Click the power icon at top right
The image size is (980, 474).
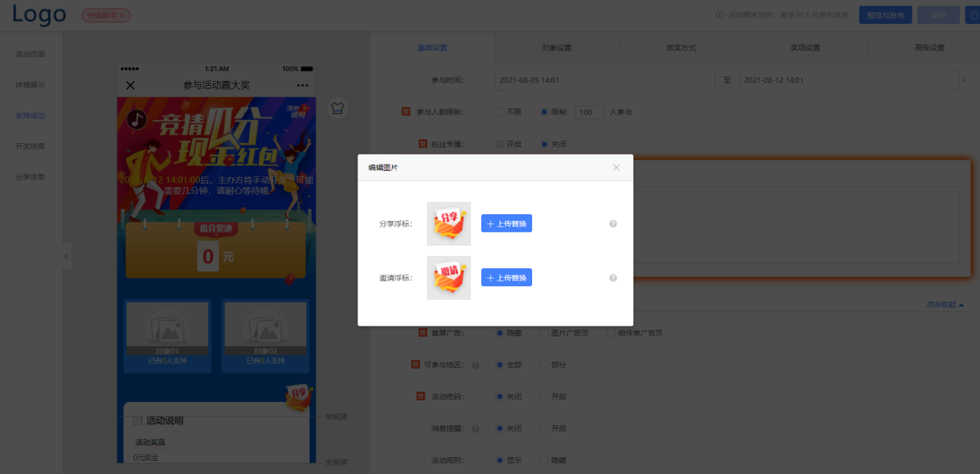(972, 14)
